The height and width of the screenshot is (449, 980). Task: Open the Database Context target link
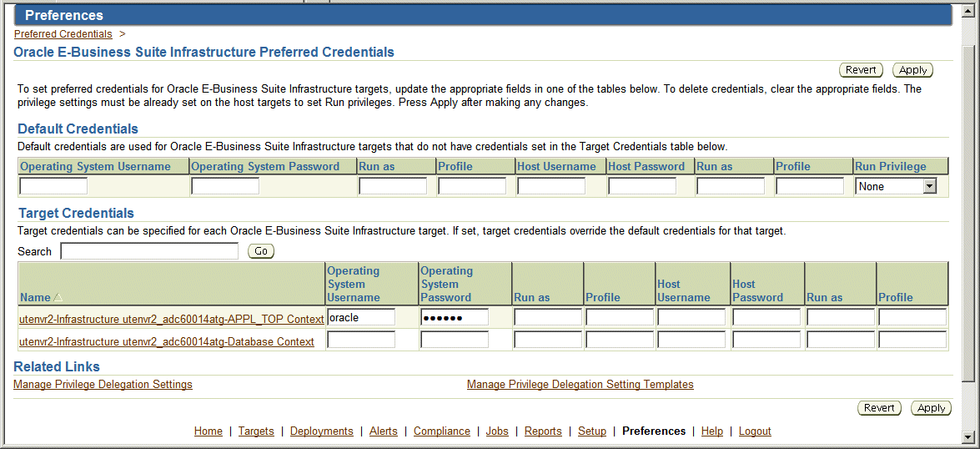pos(167,341)
